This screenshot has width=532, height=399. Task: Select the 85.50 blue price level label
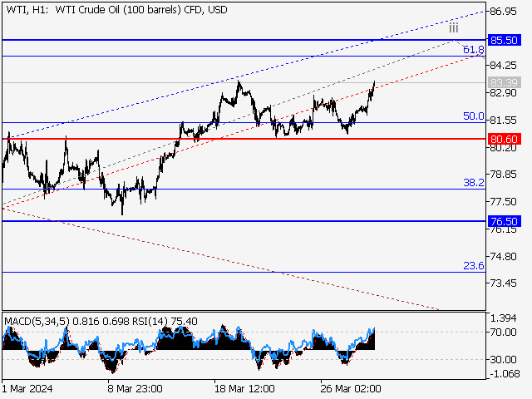tap(505, 40)
